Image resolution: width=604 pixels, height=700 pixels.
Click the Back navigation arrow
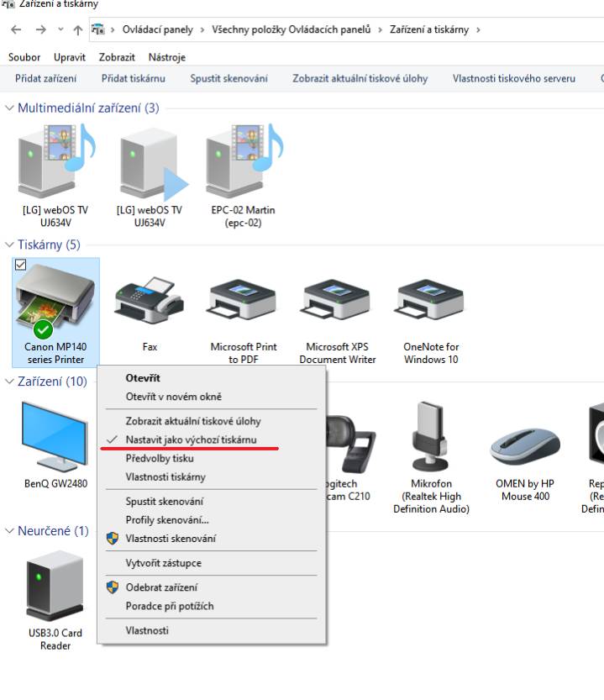pyautogui.click(x=16, y=29)
